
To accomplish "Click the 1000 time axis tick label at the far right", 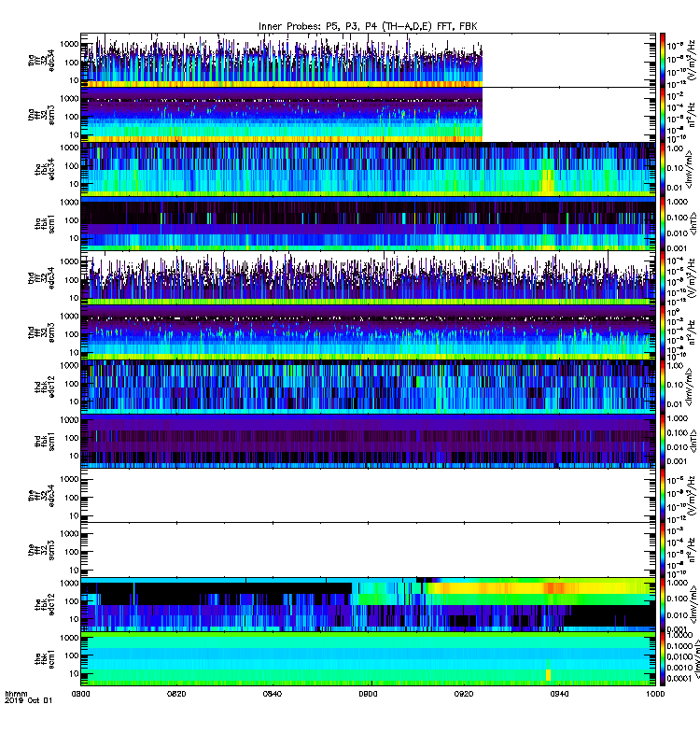I will 655,694.
